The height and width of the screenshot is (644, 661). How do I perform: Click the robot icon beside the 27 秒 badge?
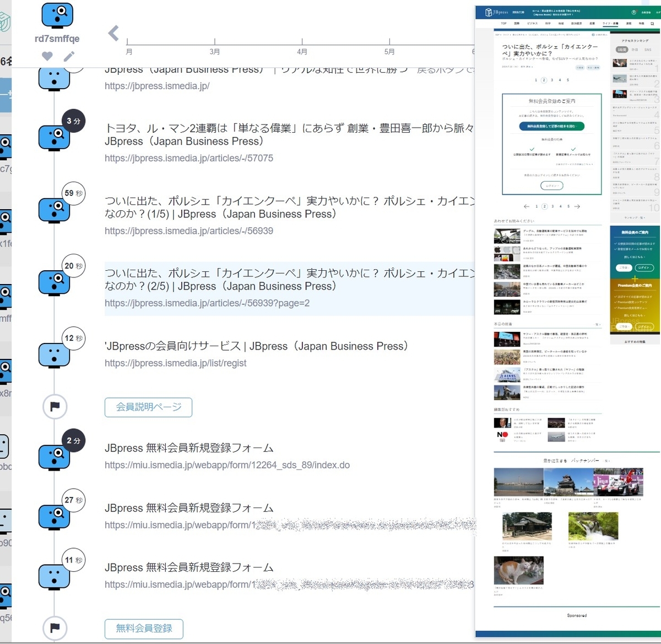click(x=54, y=517)
